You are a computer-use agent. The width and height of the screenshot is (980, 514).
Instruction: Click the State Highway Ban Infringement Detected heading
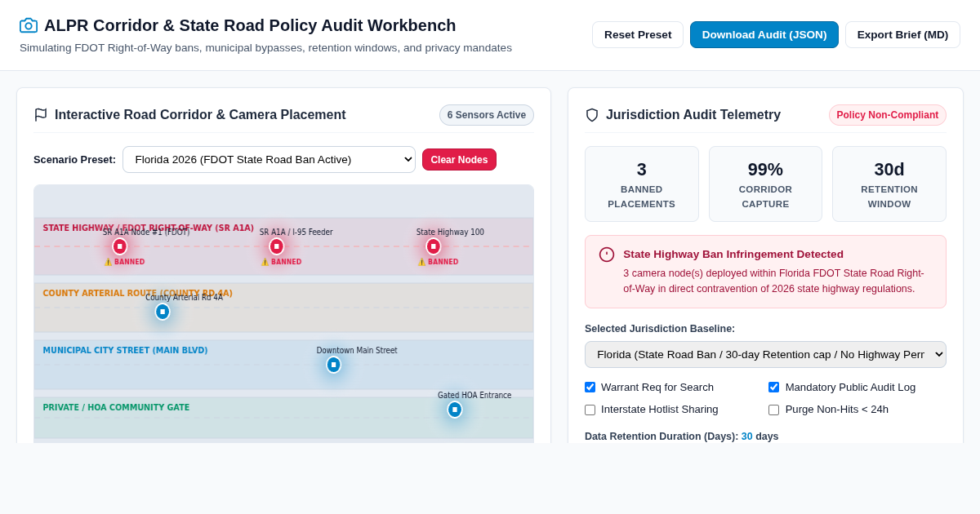pos(733,255)
